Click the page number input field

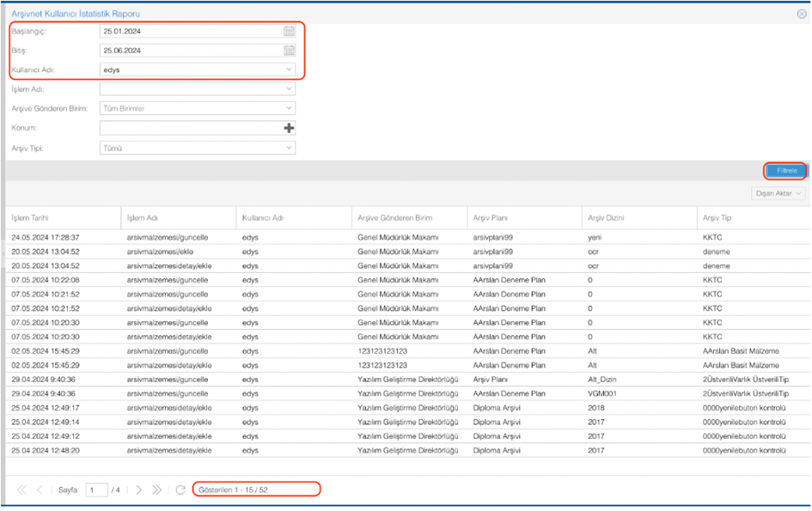[x=96, y=490]
